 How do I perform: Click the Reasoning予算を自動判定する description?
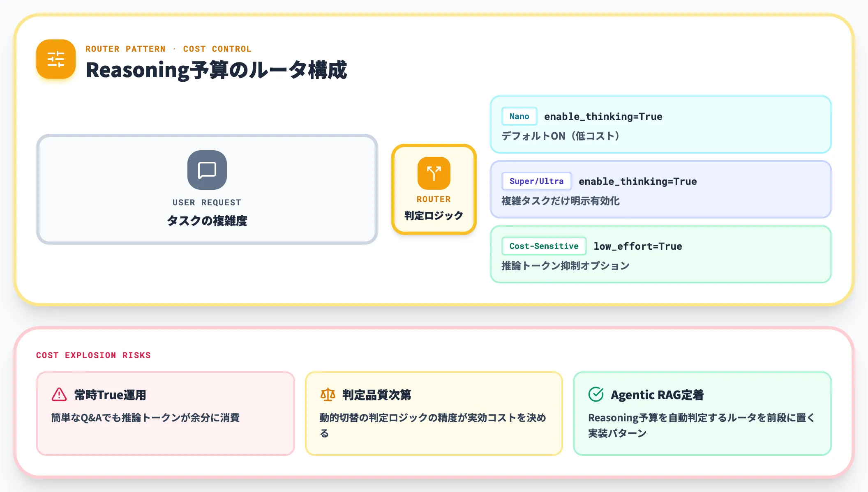pyautogui.click(x=702, y=425)
